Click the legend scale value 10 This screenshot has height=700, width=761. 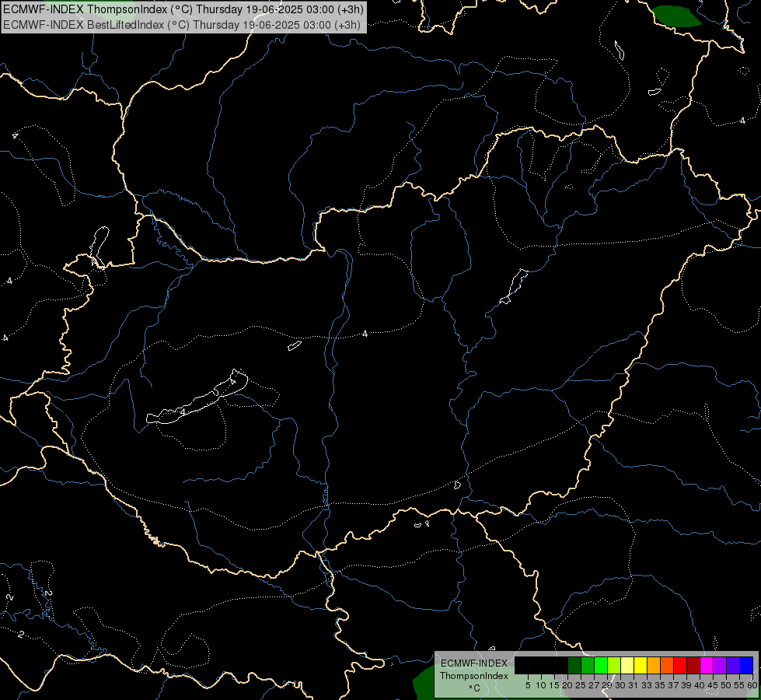pyautogui.click(x=541, y=685)
